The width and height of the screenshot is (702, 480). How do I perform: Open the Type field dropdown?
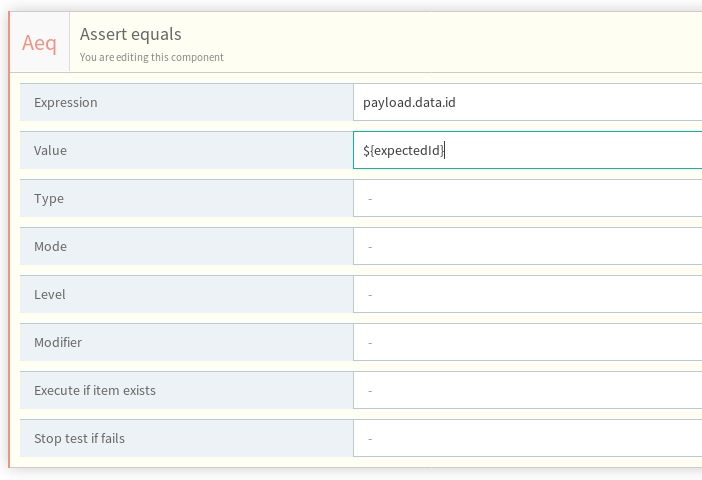click(527, 198)
